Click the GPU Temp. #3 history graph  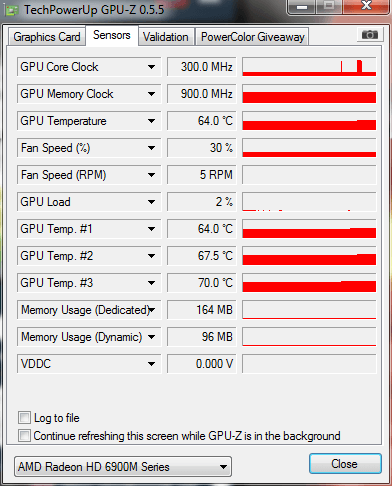(x=309, y=283)
